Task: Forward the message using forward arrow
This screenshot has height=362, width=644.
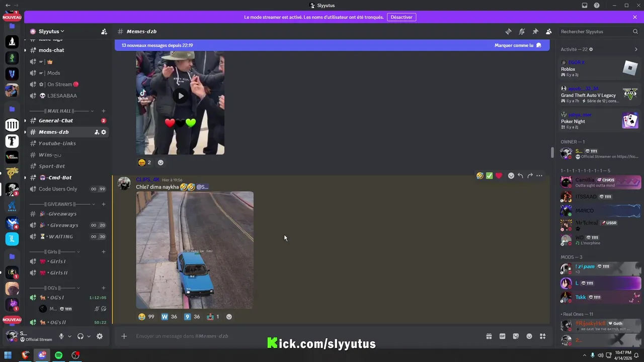Action: [x=530, y=175]
